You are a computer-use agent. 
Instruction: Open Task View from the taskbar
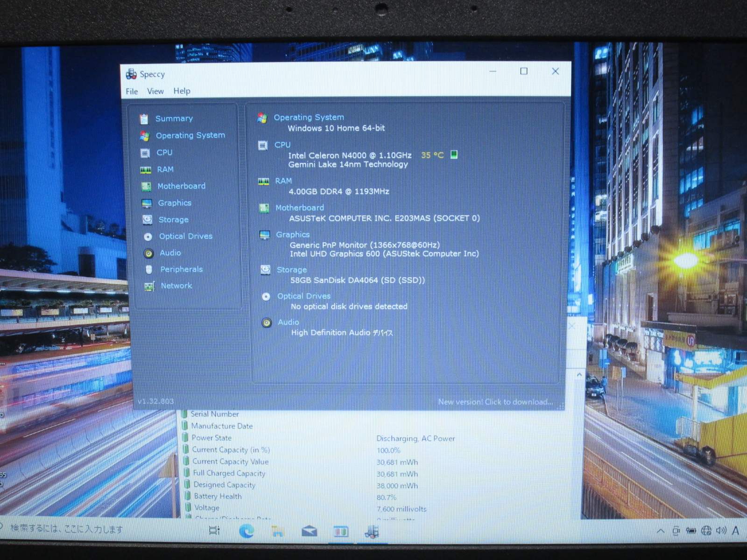click(214, 531)
